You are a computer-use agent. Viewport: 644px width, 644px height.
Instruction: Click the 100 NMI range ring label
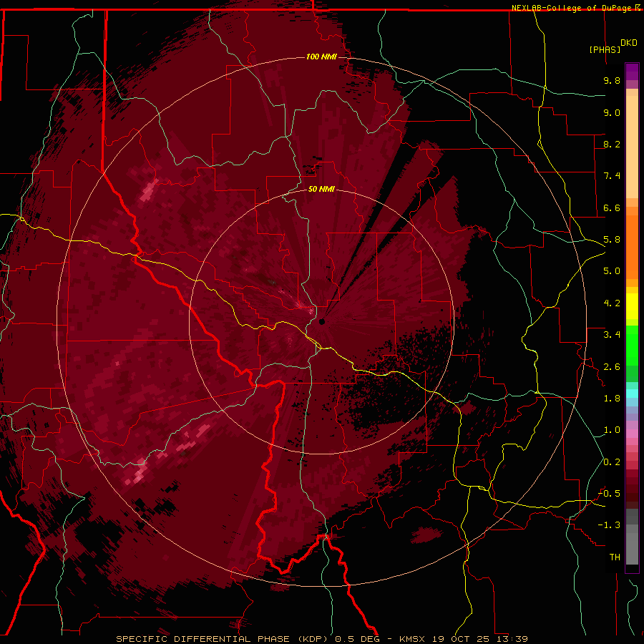pos(321,57)
